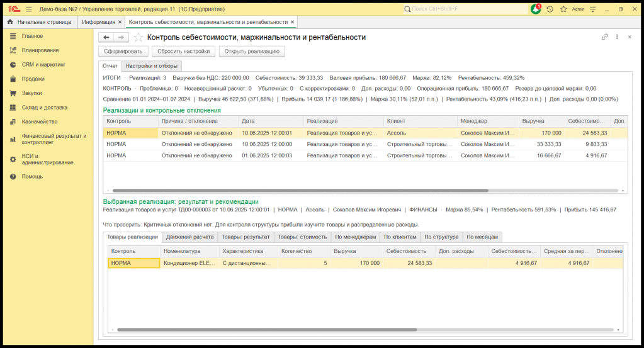Select the Ассоль client cell
Viewport: 644px width, 348px height.
click(x=420, y=133)
